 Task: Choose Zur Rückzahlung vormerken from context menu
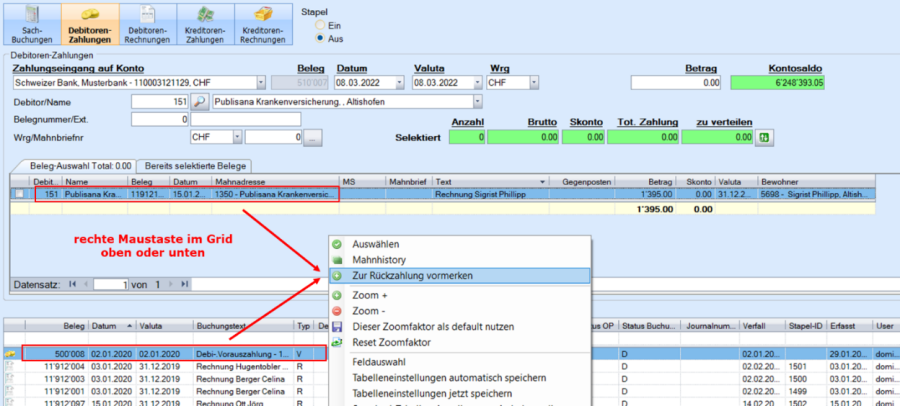(412, 275)
